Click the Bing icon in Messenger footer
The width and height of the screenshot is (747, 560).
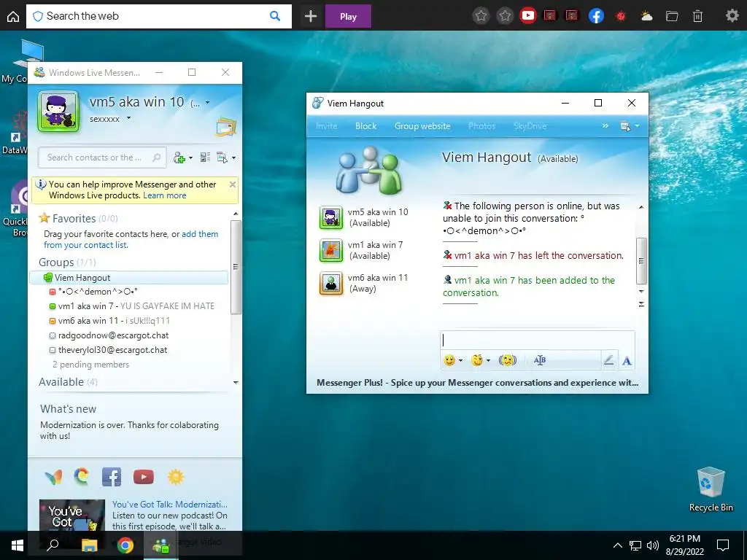(82, 476)
